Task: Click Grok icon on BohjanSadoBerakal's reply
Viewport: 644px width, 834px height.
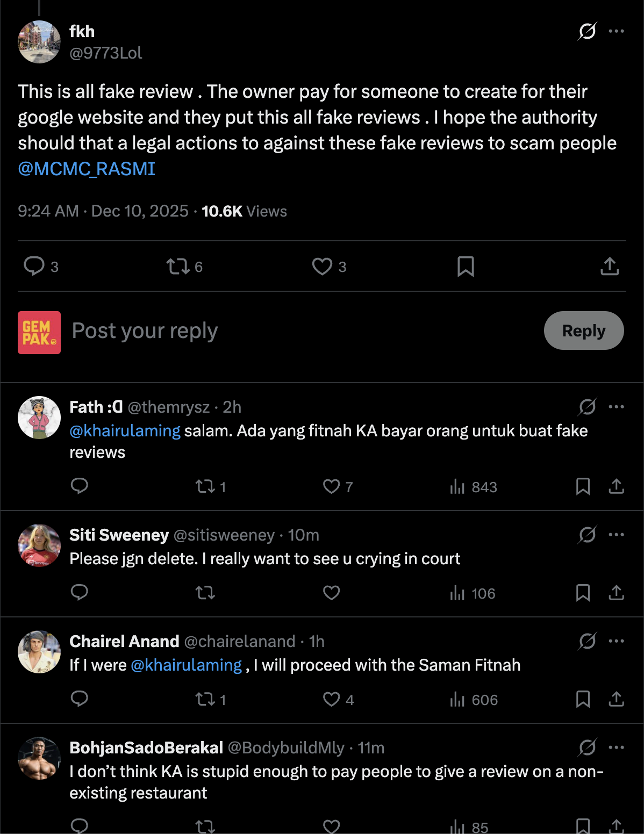Action: (x=587, y=747)
